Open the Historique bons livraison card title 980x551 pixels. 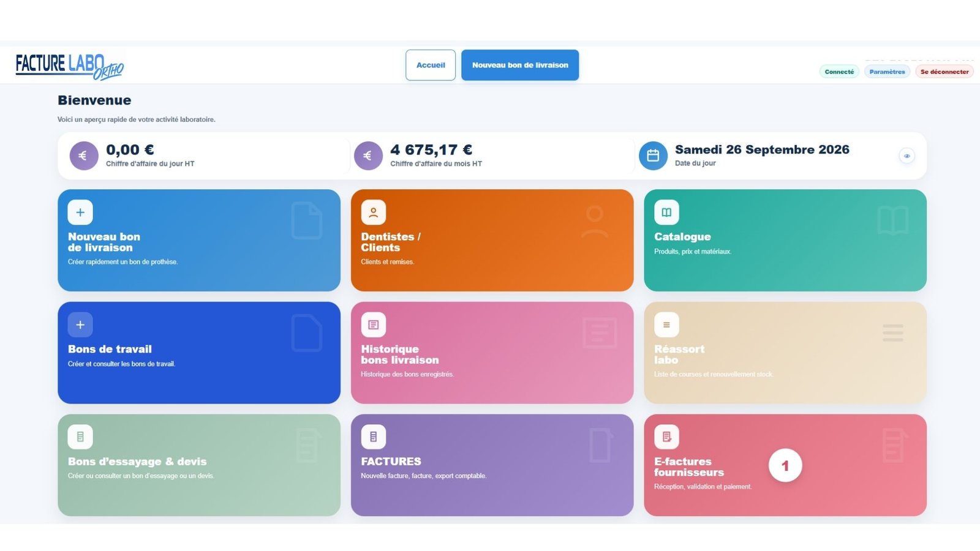[x=400, y=354]
